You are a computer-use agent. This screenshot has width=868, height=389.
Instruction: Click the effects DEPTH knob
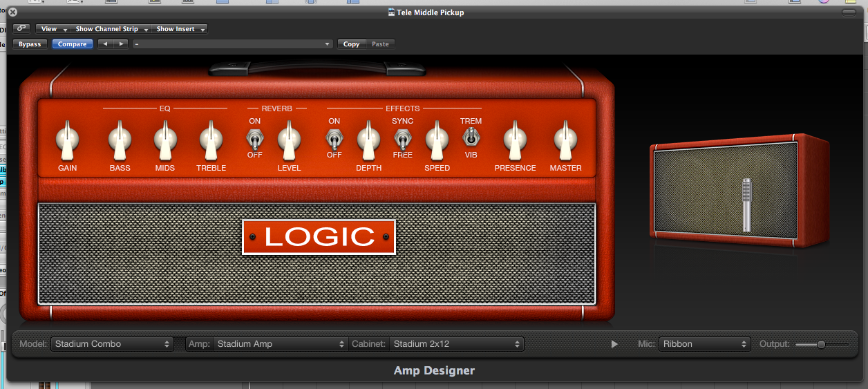tap(368, 140)
